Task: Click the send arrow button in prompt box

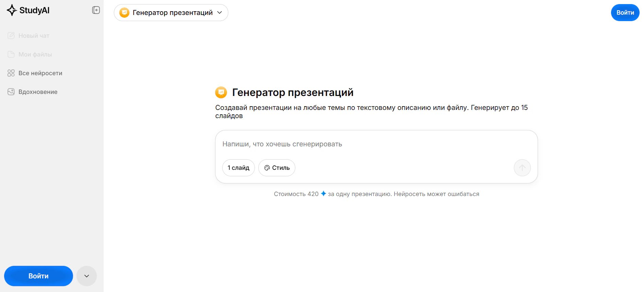Action: 522,168
